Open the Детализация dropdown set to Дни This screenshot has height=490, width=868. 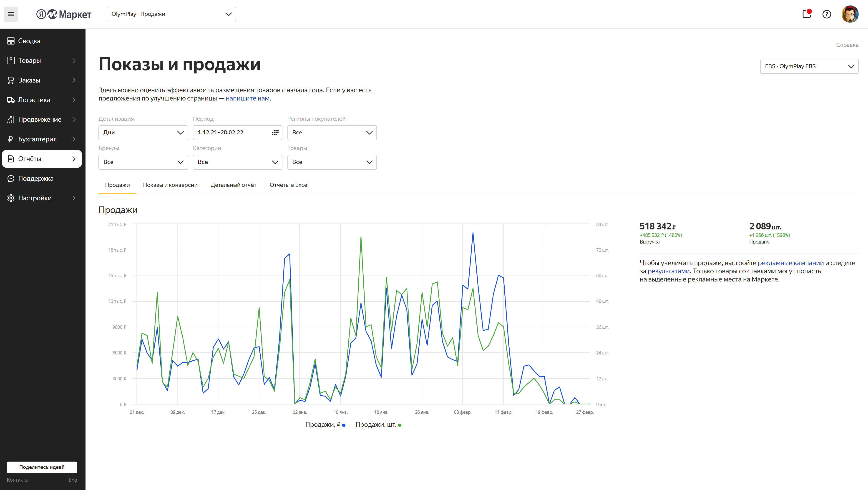click(143, 133)
